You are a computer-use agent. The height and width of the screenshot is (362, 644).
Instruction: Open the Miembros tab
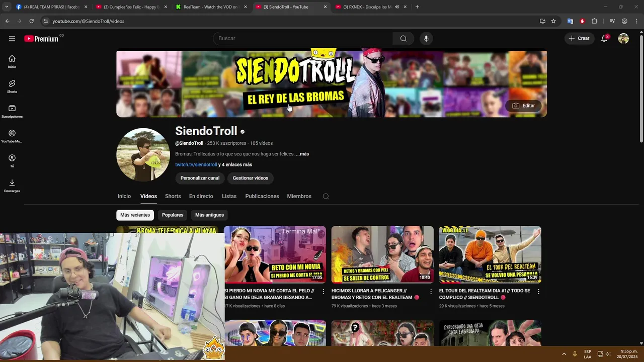pos(299,196)
